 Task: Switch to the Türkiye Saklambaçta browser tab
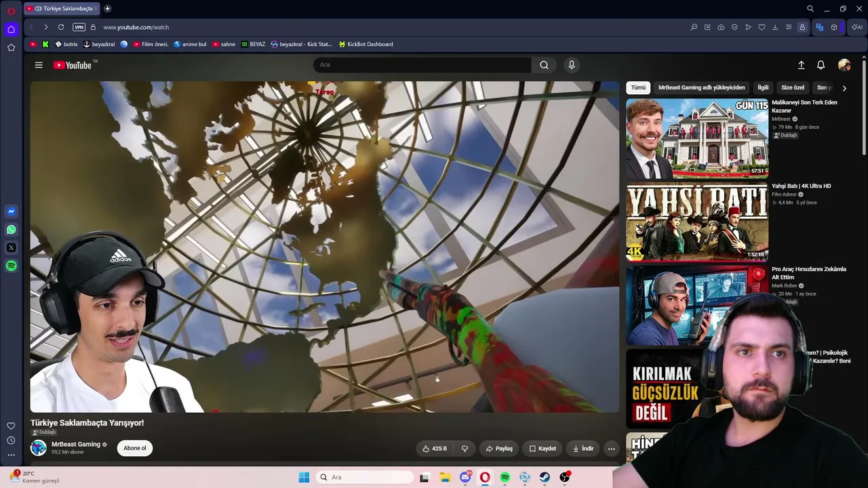point(62,9)
